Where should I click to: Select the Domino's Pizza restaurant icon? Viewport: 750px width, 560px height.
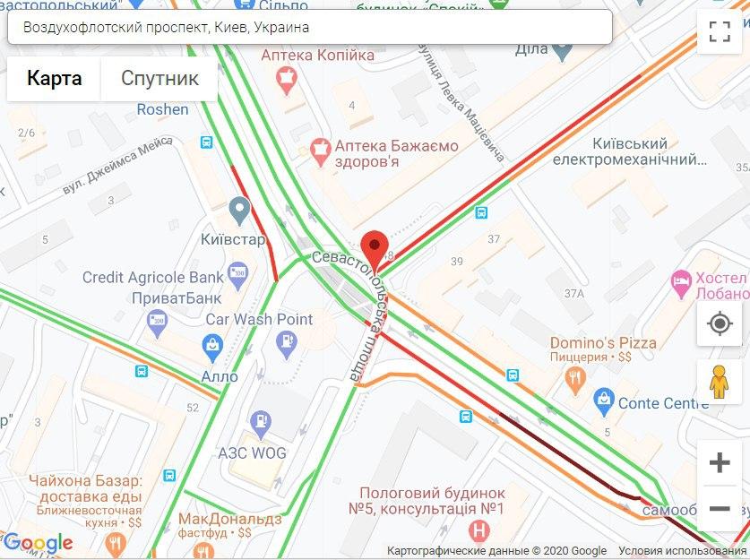point(575,381)
